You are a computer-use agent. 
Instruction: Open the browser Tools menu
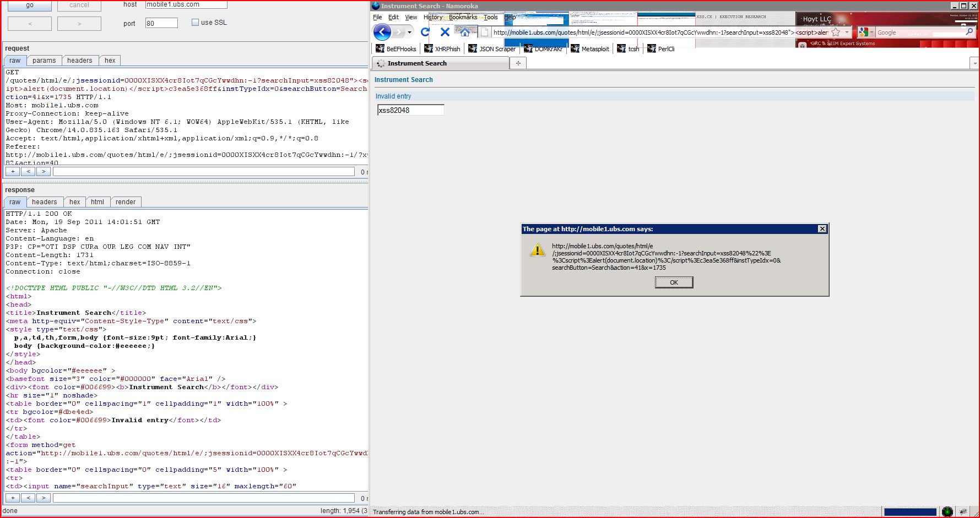tap(491, 17)
